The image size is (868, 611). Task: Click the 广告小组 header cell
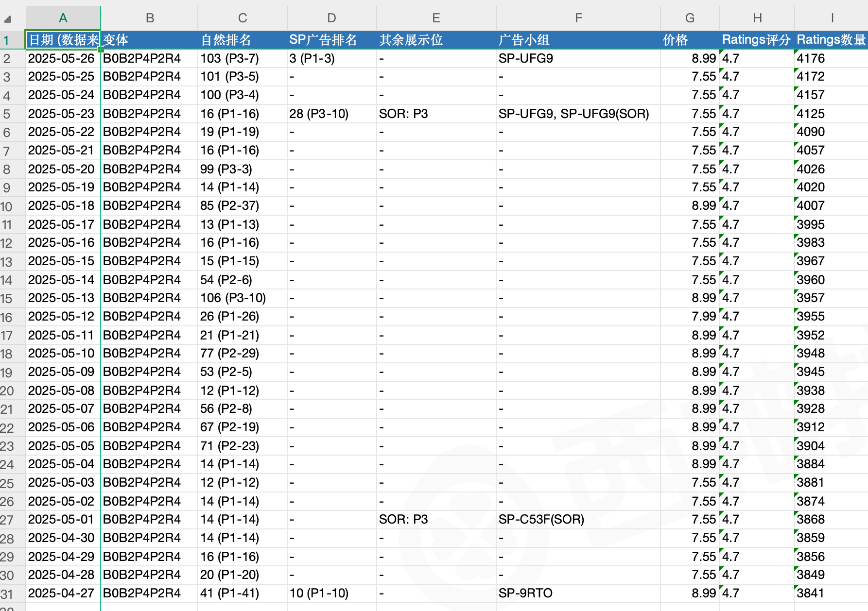[578, 40]
